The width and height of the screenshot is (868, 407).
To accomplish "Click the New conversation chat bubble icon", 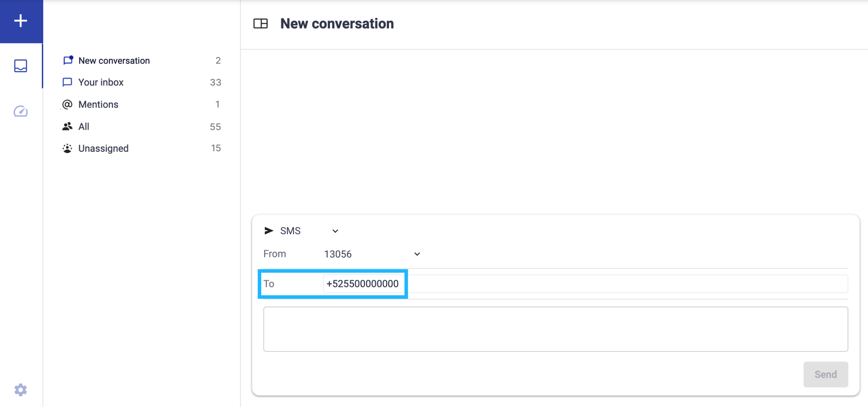I will pos(68,60).
